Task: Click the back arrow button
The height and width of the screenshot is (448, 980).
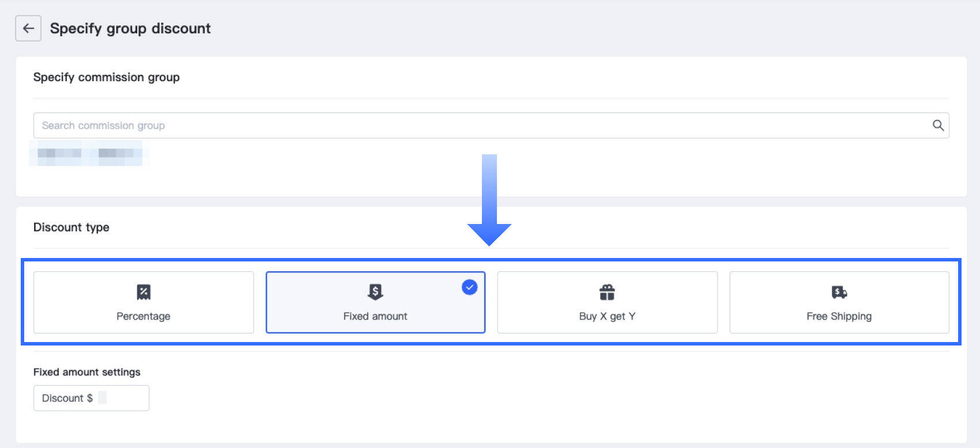Action: (x=28, y=28)
